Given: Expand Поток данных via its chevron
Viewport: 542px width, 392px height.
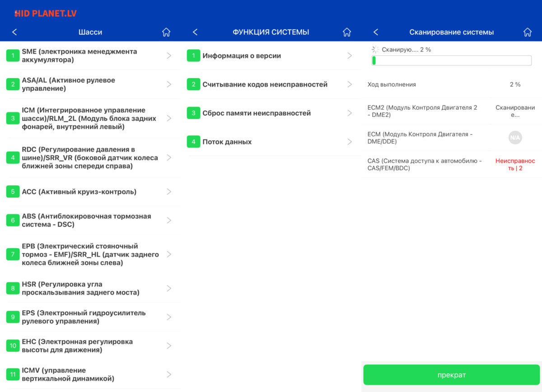Looking at the screenshot, I should click(350, 141).
